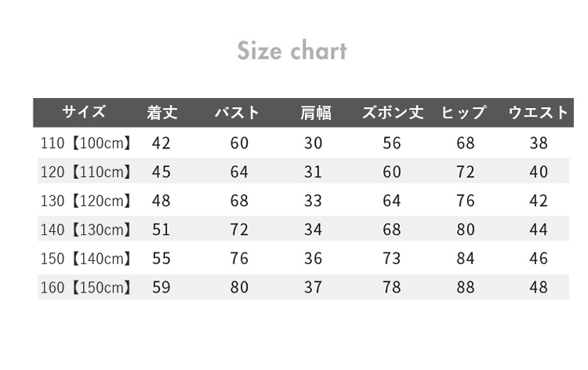
Task: Click the 110【100cm】 size row label
Action: (85, 143)
